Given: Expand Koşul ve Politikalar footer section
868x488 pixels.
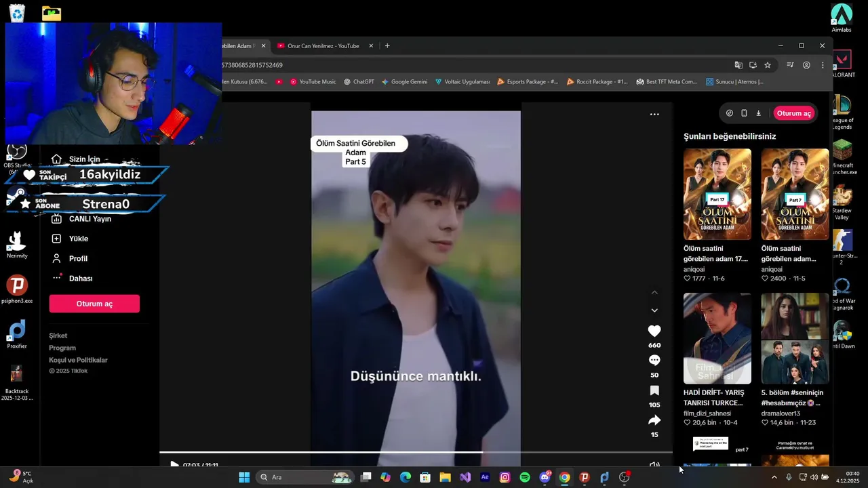Looking at the screenshot, I should coord(78,360).
